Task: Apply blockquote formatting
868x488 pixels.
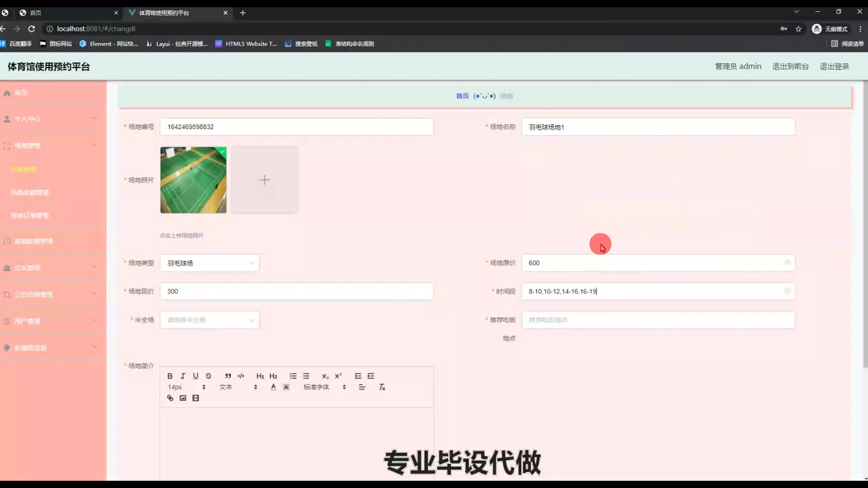Action: click(x=228, y=376)
